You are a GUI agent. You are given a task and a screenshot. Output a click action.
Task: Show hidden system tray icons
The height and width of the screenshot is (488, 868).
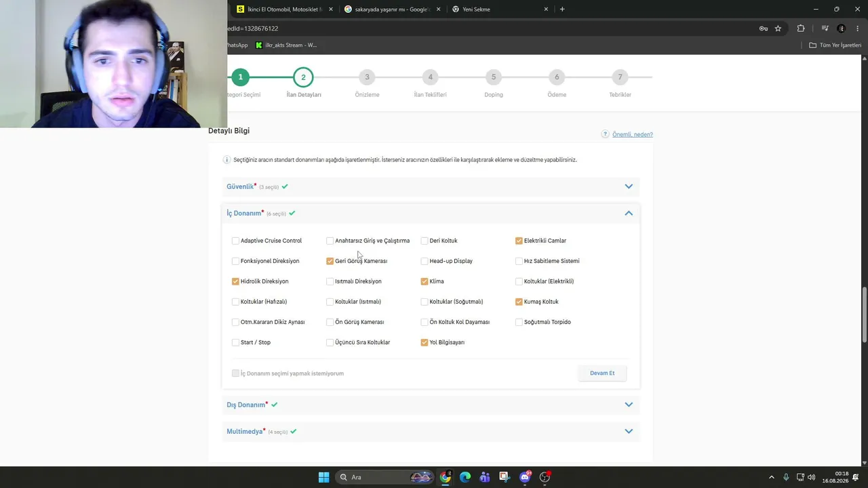coord(771,477)
